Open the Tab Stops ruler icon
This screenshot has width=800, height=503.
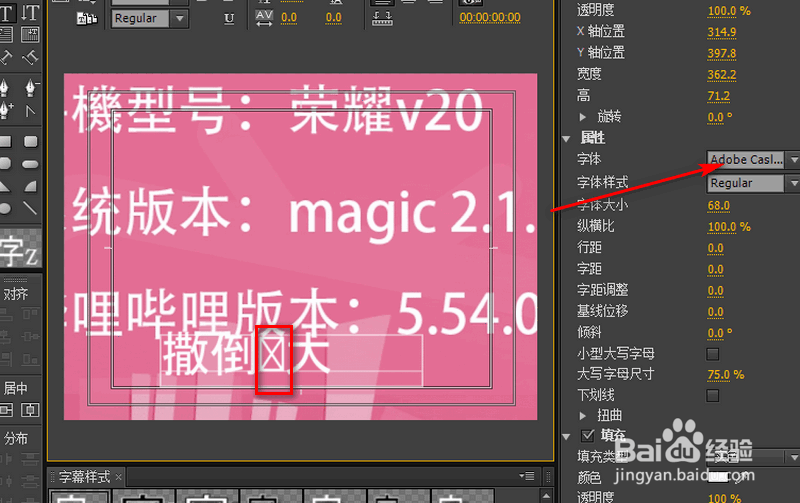point(382,18)
